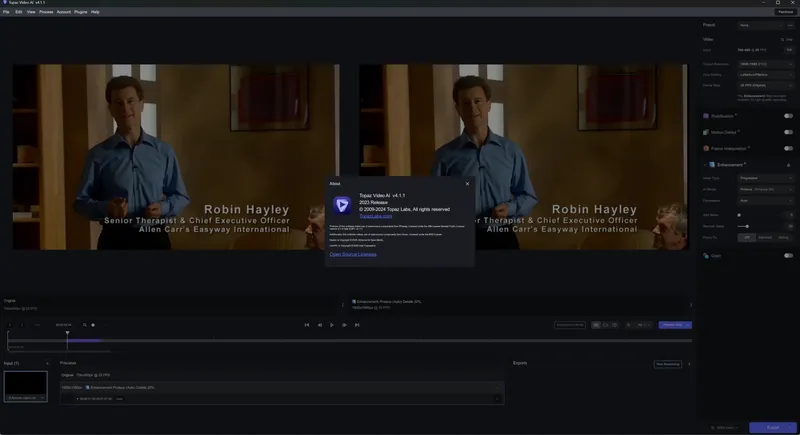Open the AI Model dropdown
Image resolution: width=800 pixels, height=435 pixels.
(765, 189)
